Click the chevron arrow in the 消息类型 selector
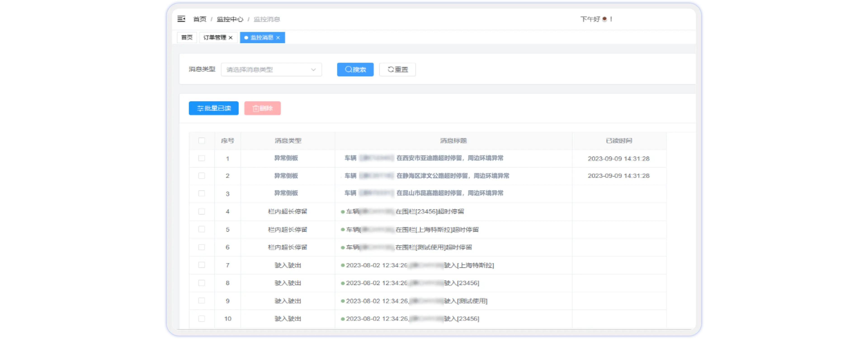The height and width of the screenshot is (339, 868). pyautogui.click(x=313, y=69)
